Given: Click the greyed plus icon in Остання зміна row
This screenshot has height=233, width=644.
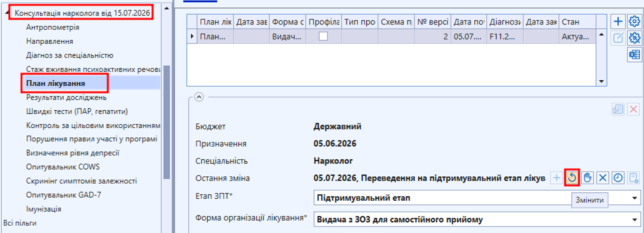Looking at the screenshot, I should tap(556, 178).
